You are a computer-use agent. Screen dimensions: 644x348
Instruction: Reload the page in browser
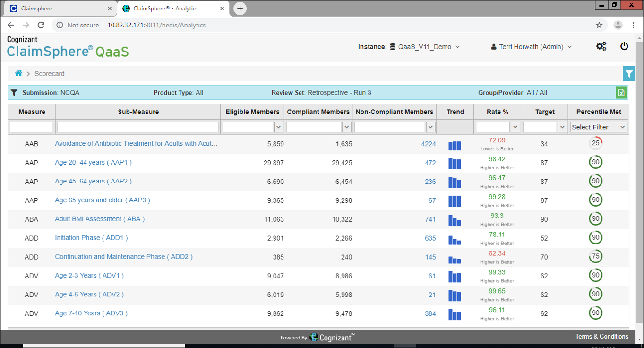coord(41,25)
